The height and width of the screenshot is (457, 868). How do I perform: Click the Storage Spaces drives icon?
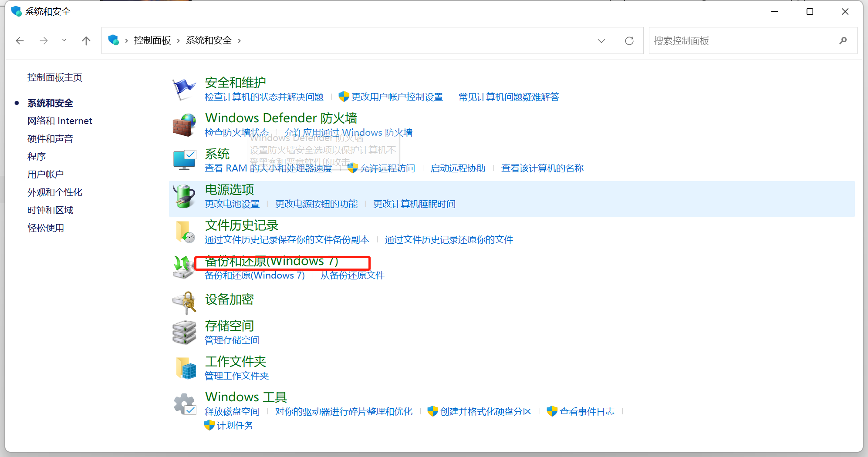[x=184, y=333]
